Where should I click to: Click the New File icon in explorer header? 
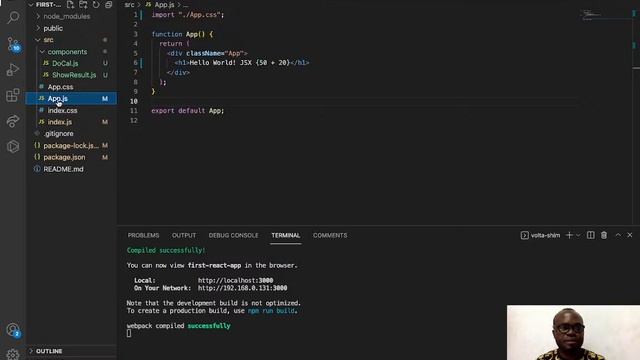[x=70, y=5]
